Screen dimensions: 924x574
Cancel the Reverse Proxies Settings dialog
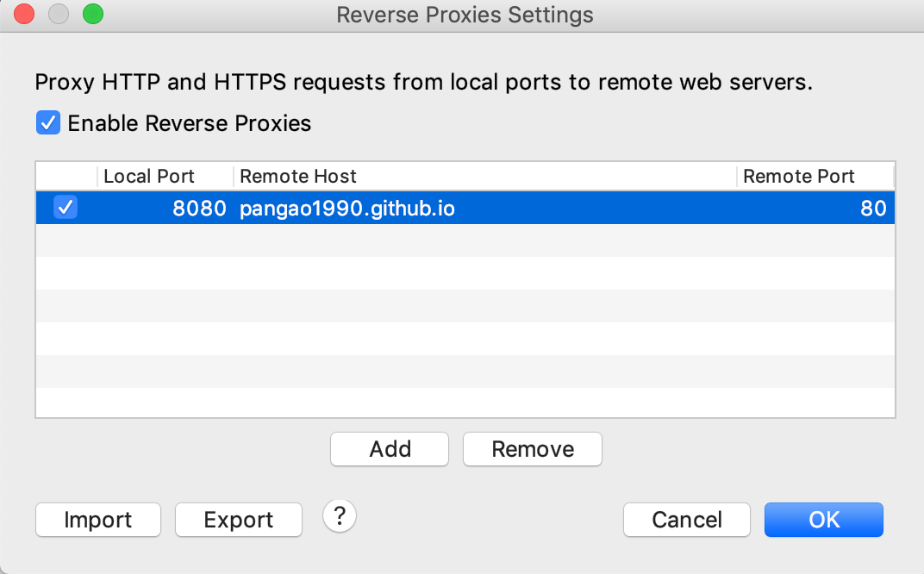(x=686, y=520)
